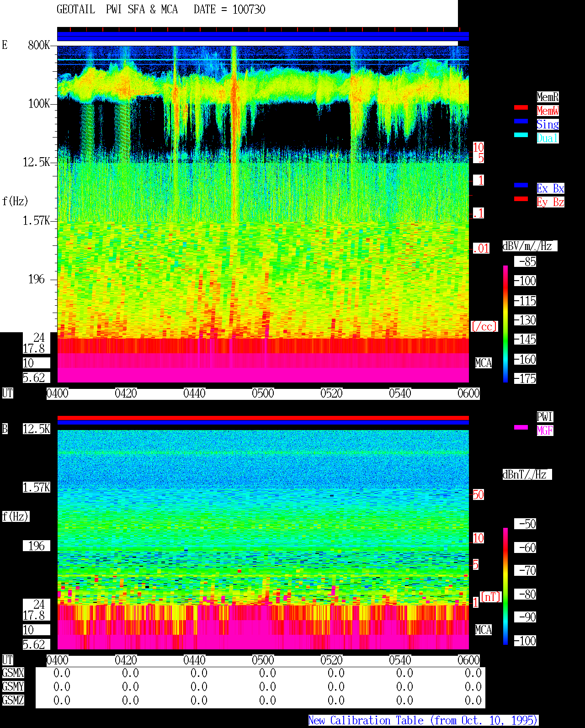Click the MemR legend label
The height and width of the screenshot is (728, 585).
click(x=548, y=97)
